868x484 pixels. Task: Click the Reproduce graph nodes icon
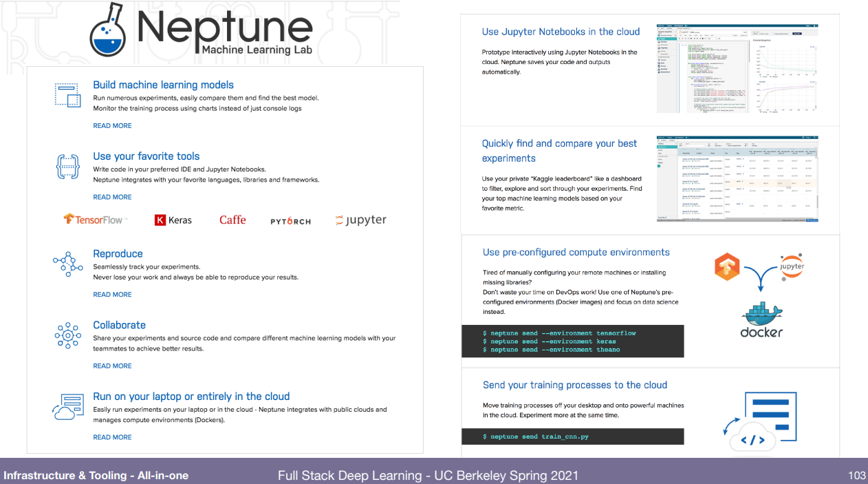coord(67,264)
